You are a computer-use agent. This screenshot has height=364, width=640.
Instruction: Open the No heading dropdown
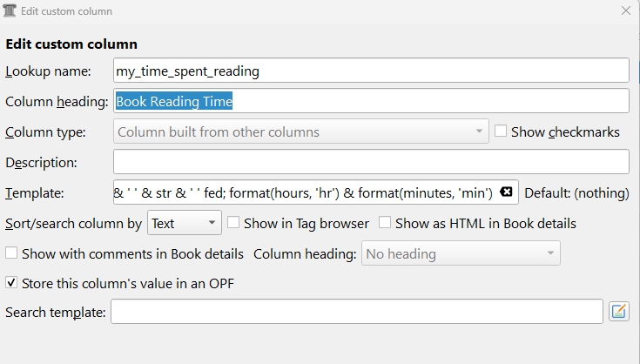click(460, 254)
